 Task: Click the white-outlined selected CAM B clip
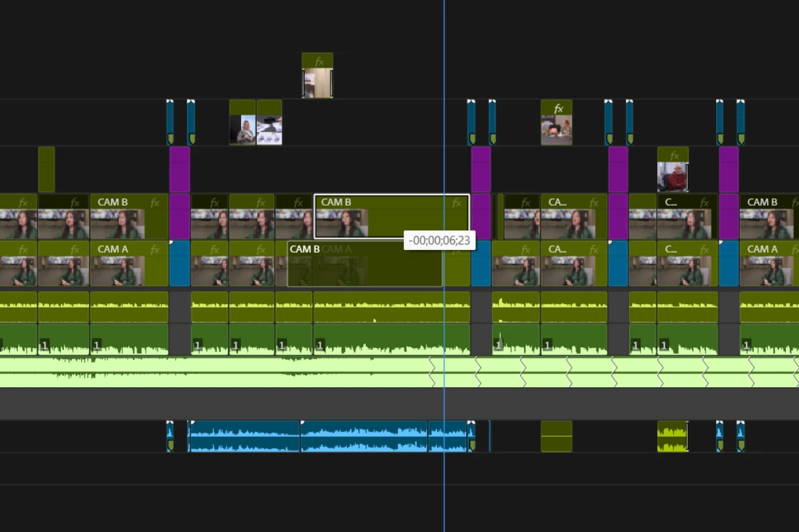pyautogui.click(x=392, y=216)
